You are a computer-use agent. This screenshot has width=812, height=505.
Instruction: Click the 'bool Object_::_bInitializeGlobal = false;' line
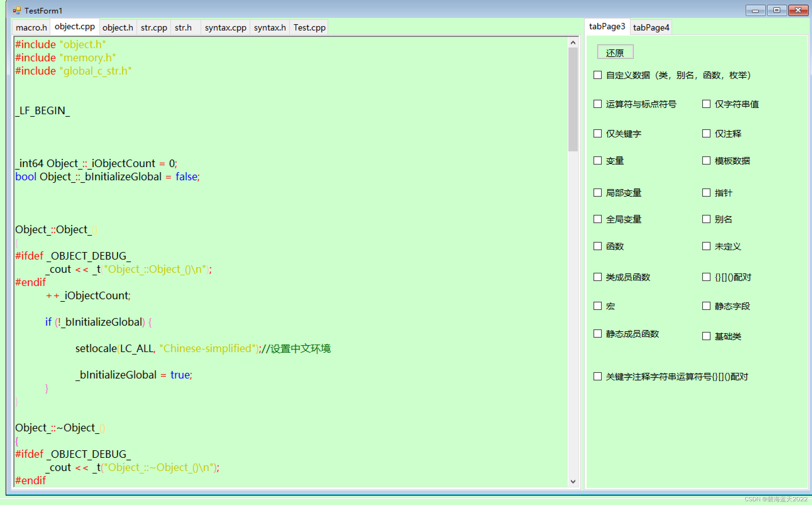[x=108, y=177]
